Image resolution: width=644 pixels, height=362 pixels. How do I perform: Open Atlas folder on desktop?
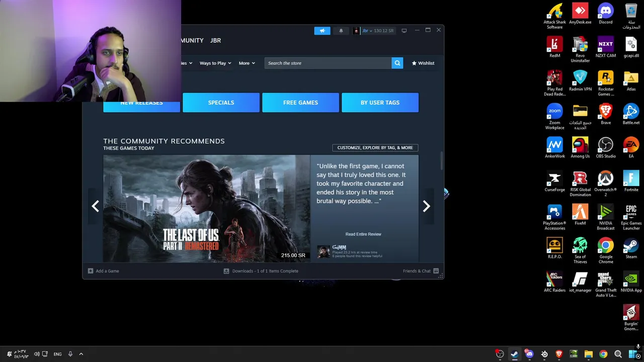pos(631,81)
